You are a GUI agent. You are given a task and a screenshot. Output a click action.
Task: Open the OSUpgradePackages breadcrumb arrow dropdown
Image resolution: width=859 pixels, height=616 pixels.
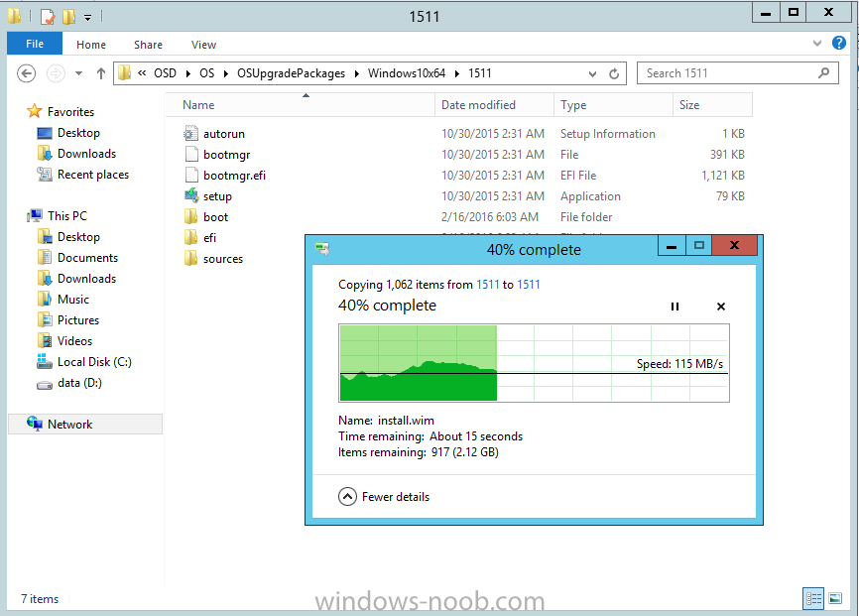point(357,73)
